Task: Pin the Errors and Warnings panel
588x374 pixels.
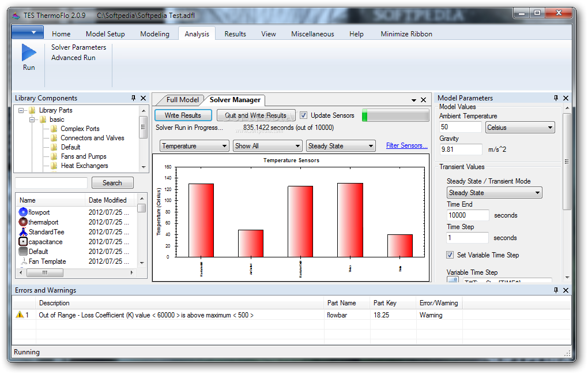Action: click(556, 290)
